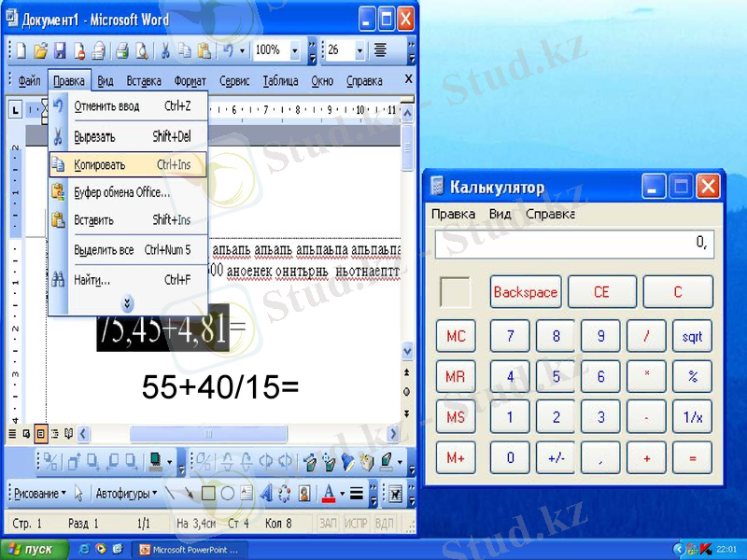Insert WordArt from the Drawing toolbar

point(268,493)
